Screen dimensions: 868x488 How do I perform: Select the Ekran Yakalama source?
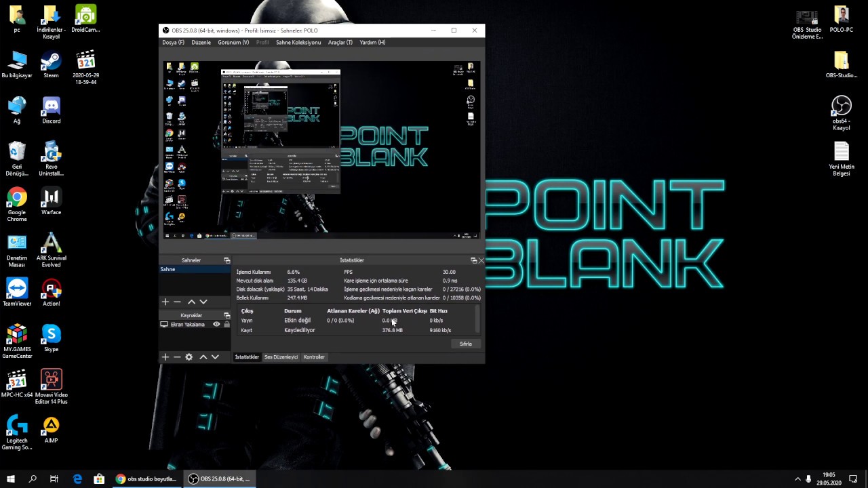[x=186, y=325]
